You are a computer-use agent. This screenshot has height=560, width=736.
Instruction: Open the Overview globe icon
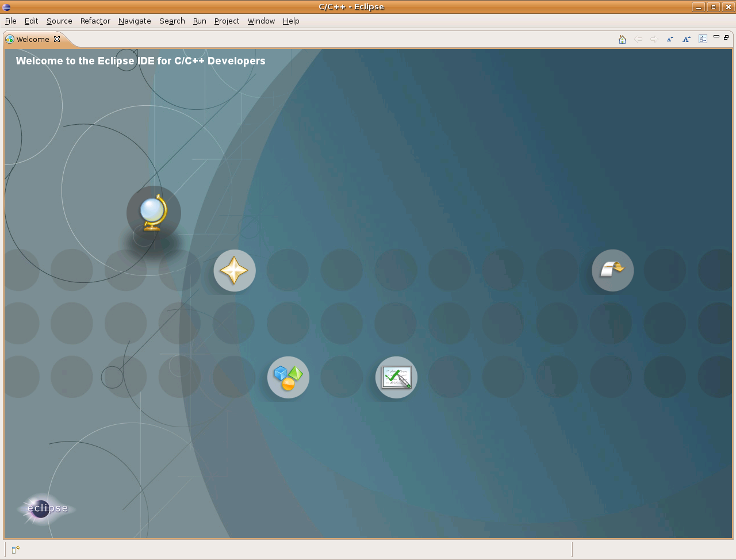154,213
